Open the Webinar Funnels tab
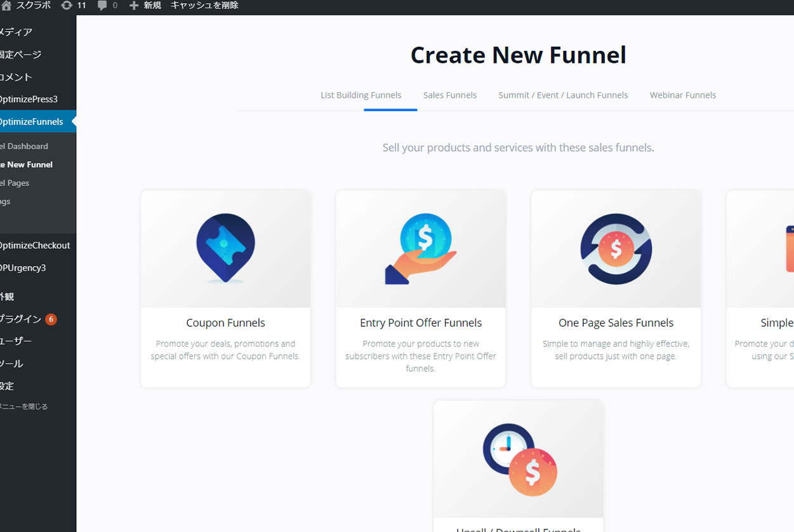The height and width of the screenshot is (532, 794). (x=683, y=95)
